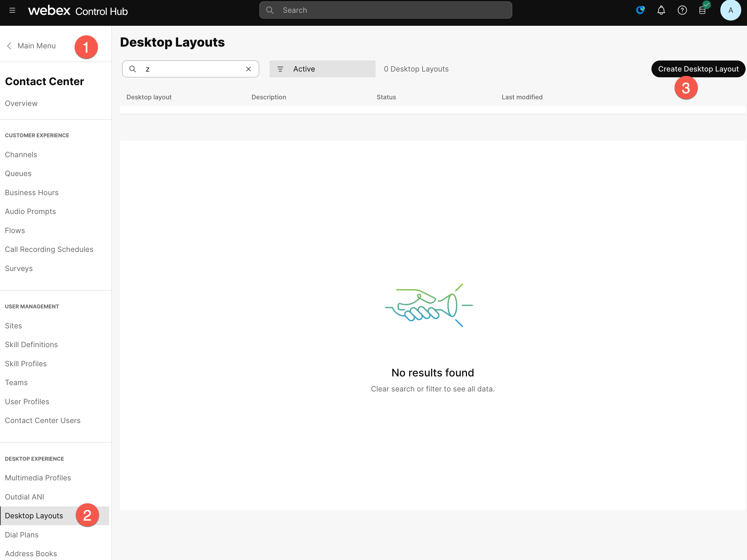Sort by the Last modified column
Screen dimensions: 747x560
coord(522,97)
